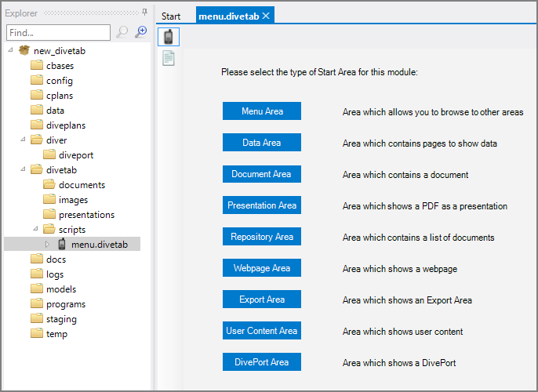Select the device view icon in editor sidebar

[x=168, y=37]
